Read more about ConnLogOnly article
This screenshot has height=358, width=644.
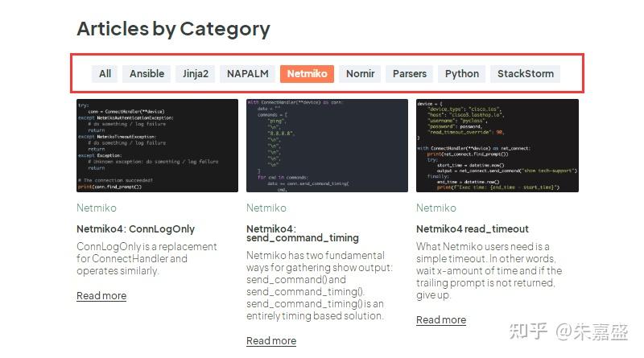pyautogui.click(x=101, y=296)
